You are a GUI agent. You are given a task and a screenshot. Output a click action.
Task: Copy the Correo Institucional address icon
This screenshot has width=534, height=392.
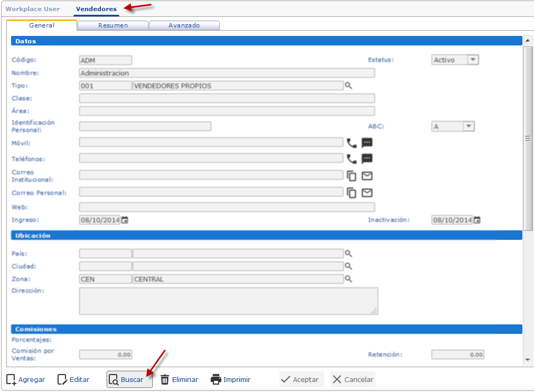pos(351,176)
